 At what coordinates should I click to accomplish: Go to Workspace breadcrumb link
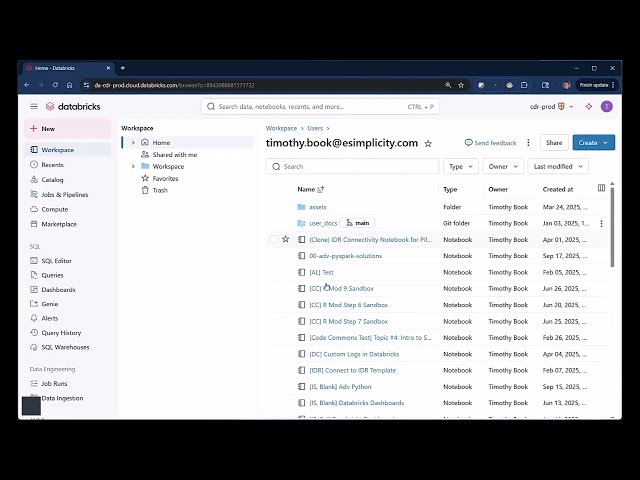click(281, 128)
